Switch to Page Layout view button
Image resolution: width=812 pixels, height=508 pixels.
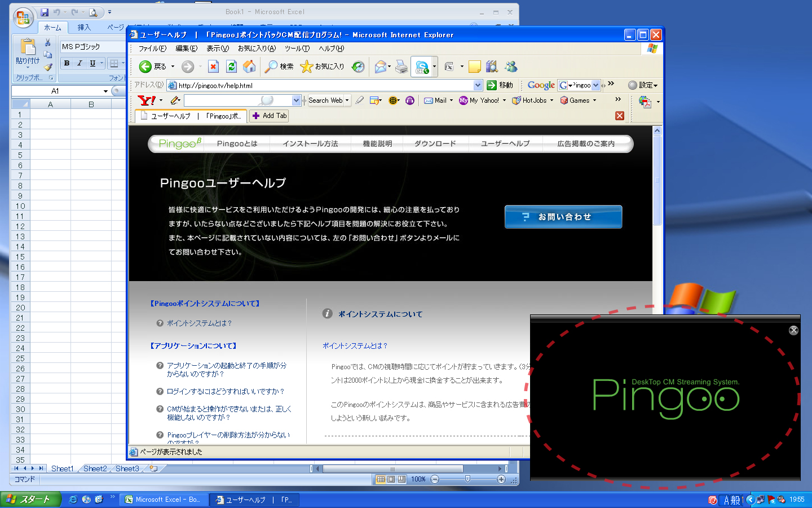coord(391,479)
